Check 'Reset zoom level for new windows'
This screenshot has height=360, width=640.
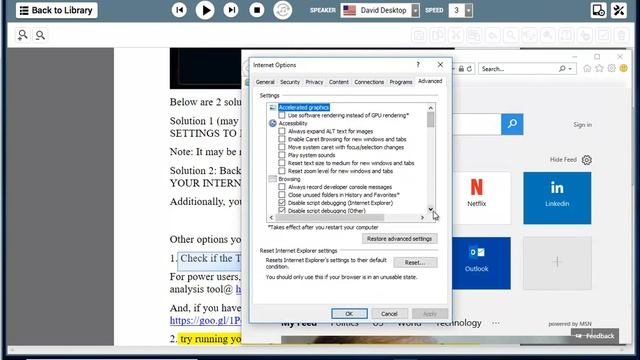point(282,171)
